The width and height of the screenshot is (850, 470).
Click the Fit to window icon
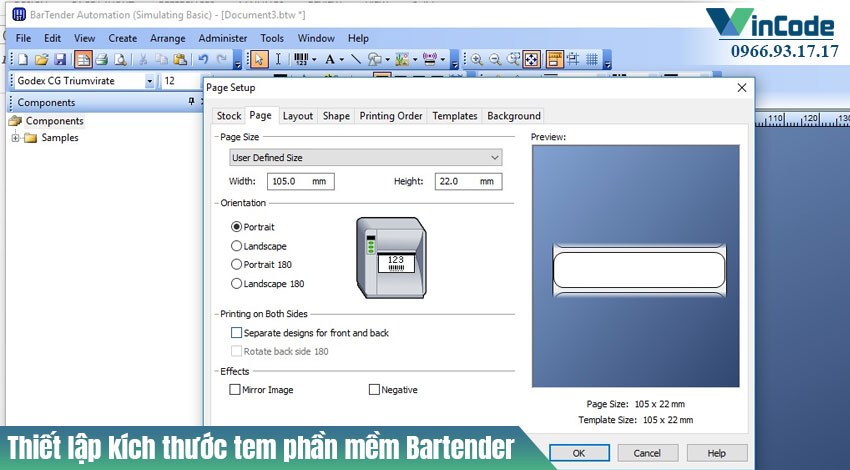[531, 59]
